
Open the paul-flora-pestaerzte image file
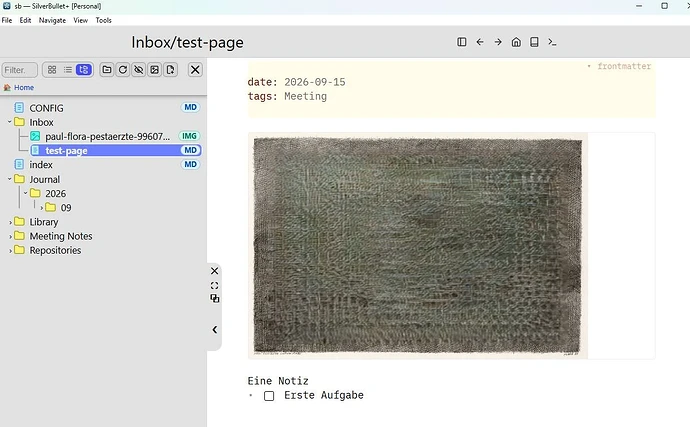(107, 136)
